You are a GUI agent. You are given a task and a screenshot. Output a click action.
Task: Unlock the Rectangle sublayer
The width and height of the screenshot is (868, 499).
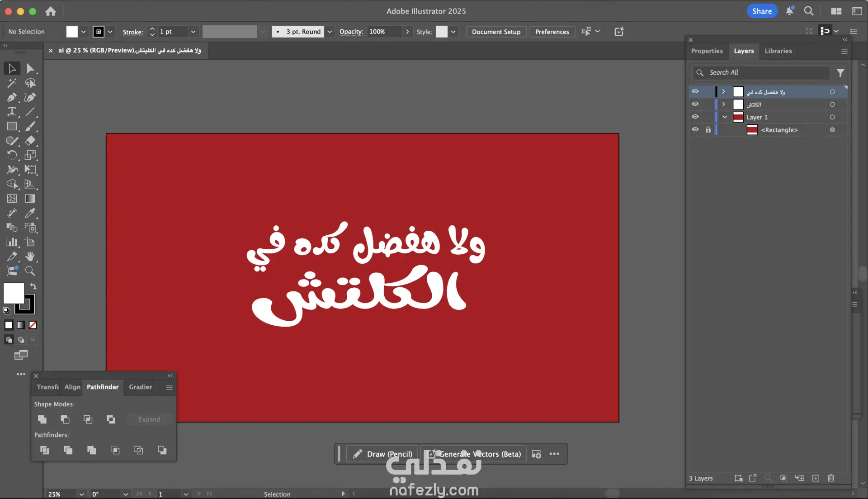[708, 129]
